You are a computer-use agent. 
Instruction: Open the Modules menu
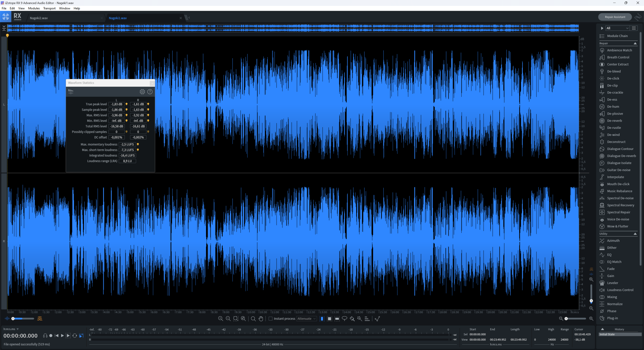click(x=34, y=8)
